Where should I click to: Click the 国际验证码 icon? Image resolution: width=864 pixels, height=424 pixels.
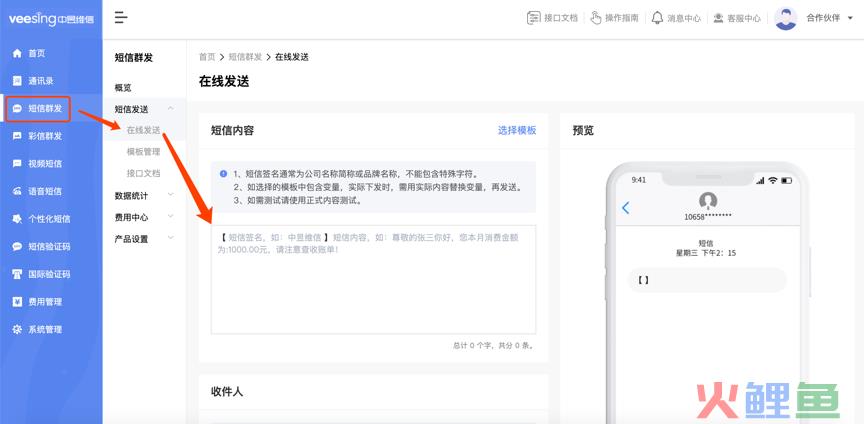tap(17, 274)
